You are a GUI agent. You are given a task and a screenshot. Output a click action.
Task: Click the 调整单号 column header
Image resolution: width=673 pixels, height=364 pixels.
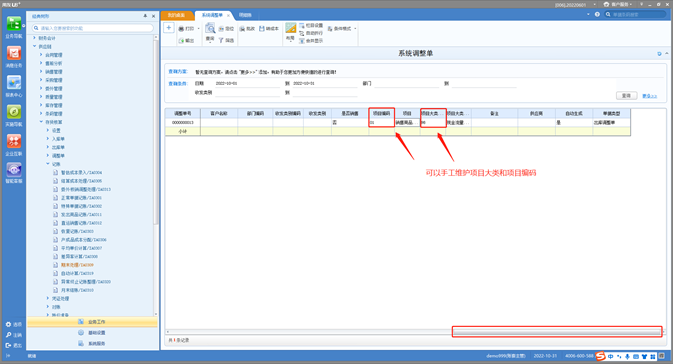pos(182,113)
